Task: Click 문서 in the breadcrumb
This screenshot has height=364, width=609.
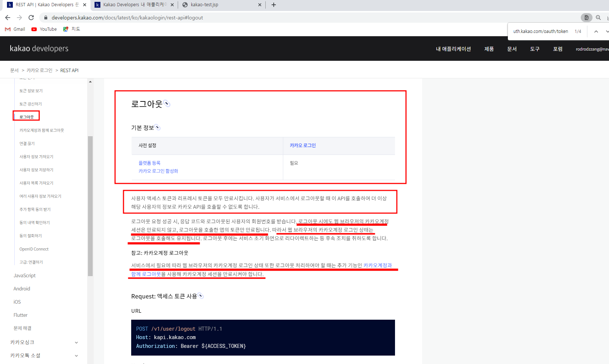Action: tap(14, 70)
